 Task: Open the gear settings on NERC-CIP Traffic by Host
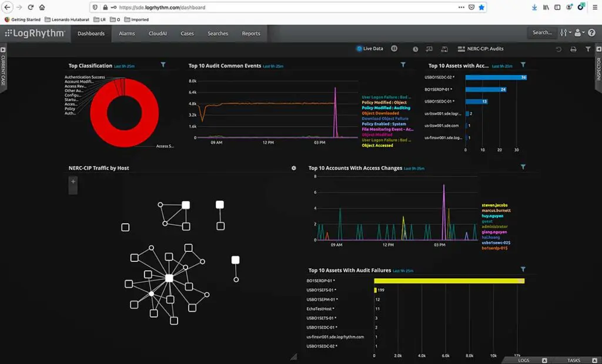294,168
